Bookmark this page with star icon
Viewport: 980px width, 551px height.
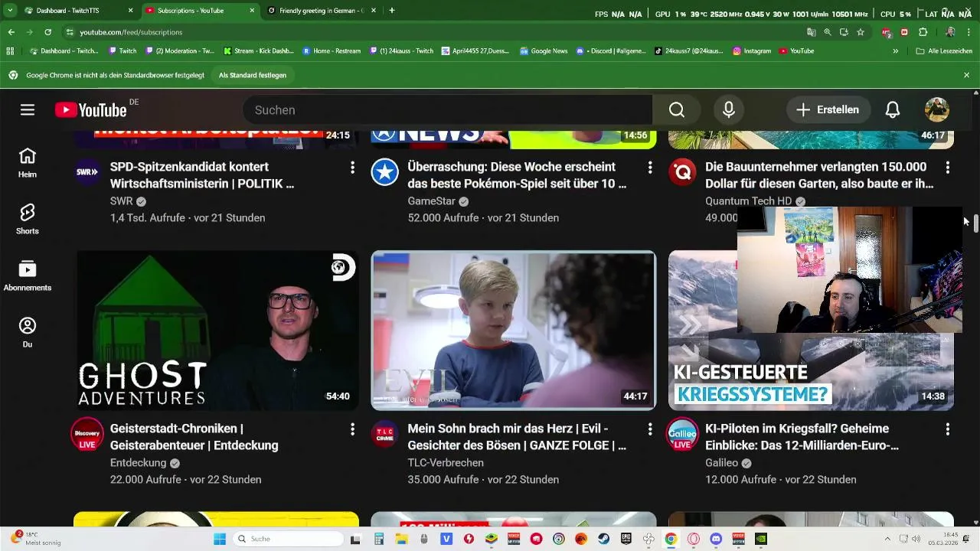(x=861, y=32)
